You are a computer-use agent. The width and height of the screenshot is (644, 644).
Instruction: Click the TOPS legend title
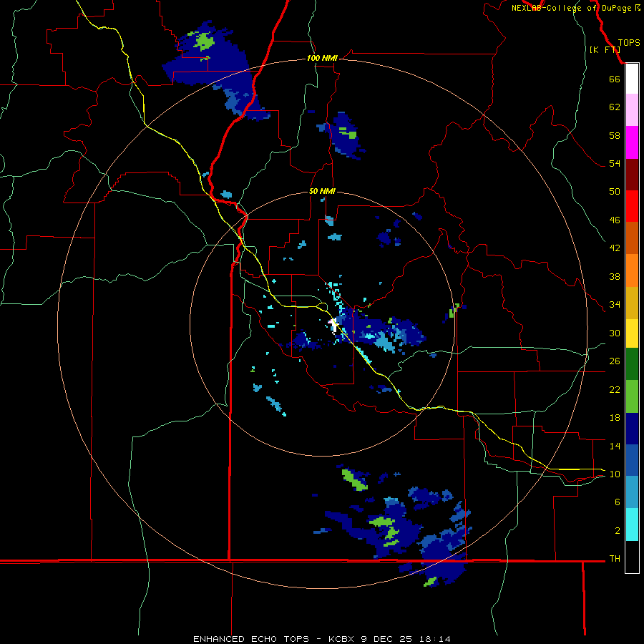tap(629, 42)
